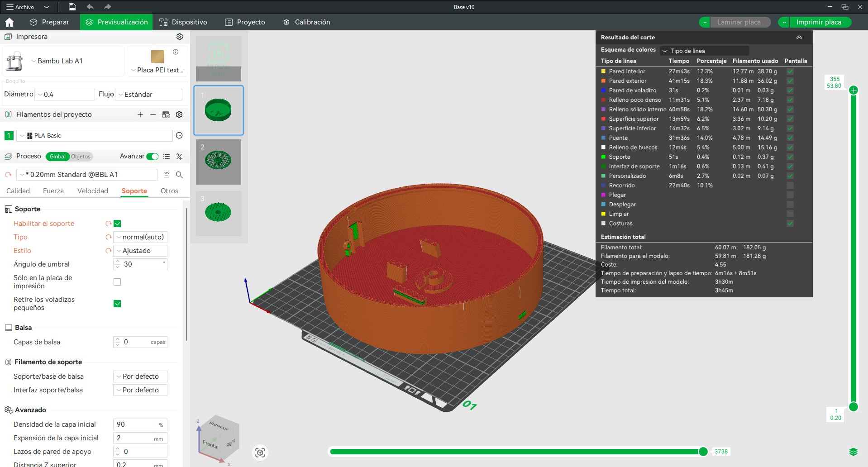Screen dimensions: 868x467
Task: Click the Bambu Lab A1 printer image
Action: [x=14, y=61]
